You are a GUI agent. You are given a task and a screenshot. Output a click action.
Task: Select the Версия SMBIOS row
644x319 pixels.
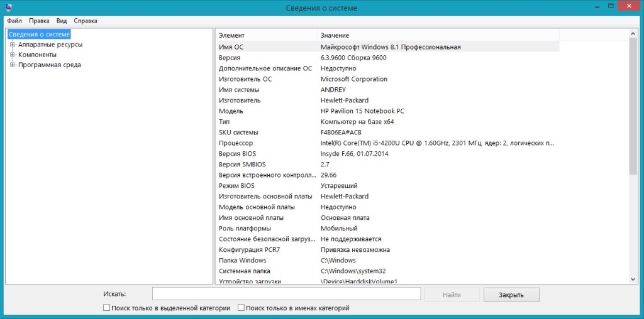(x=387, y=165)
